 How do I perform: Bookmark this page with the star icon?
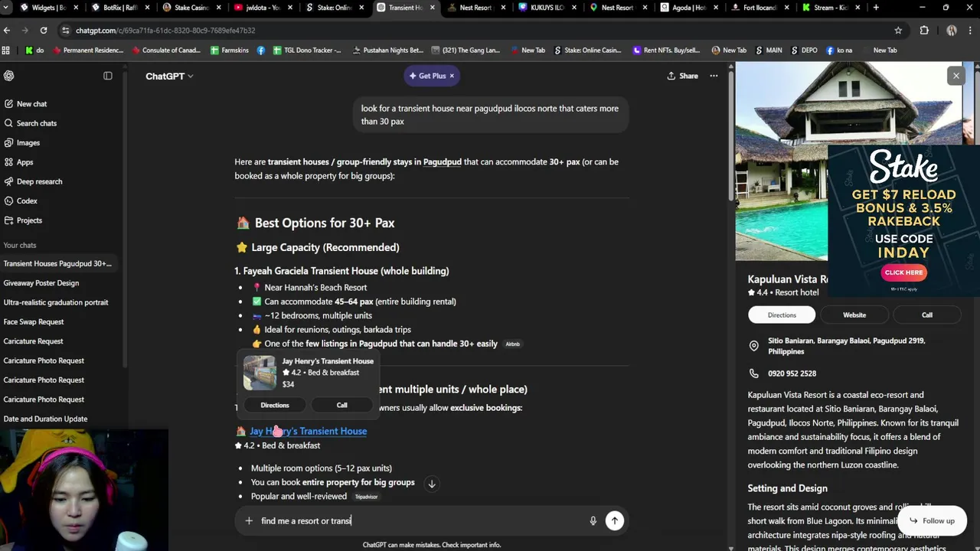pos(898,31)
